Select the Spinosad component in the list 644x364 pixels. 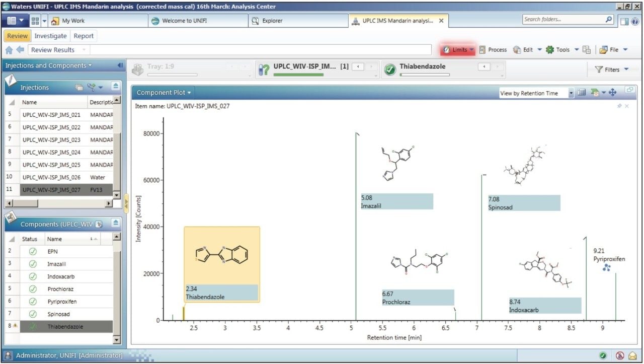click(59, 314)
